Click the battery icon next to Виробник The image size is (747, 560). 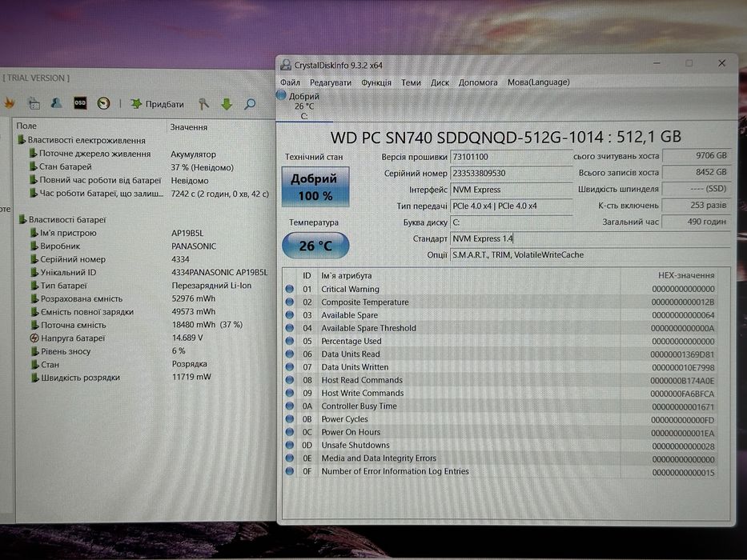click(34, 246)
